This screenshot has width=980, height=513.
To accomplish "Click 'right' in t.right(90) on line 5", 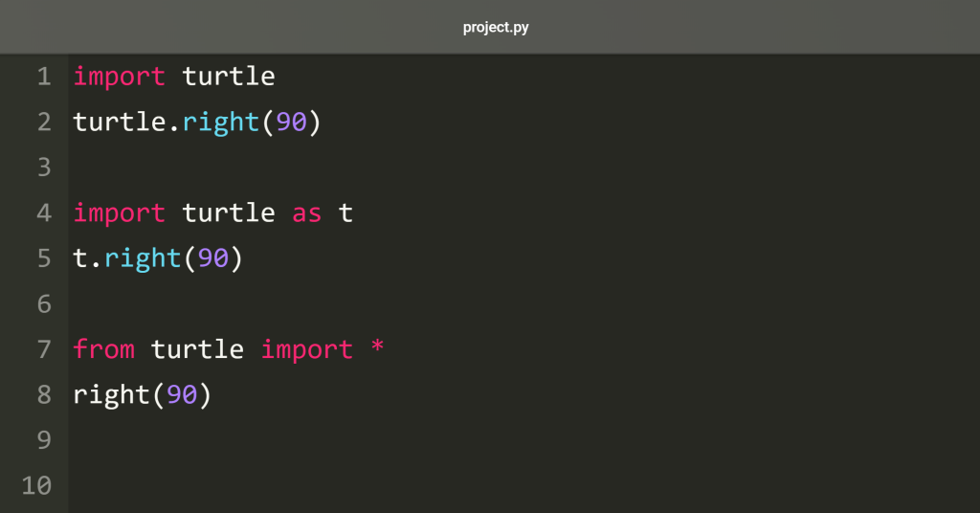I will 143,258.
